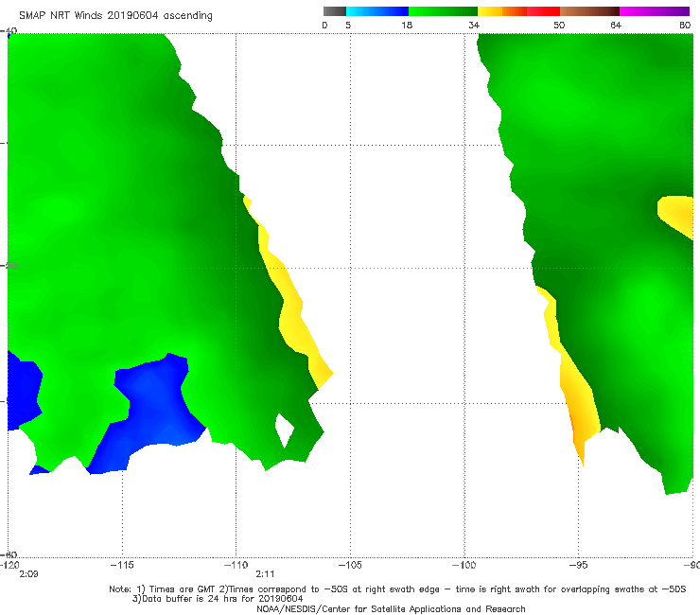Click the cyan-blue segment of the color bar
The height and width of the screenshot is (615, 700).
coord(377,11)
